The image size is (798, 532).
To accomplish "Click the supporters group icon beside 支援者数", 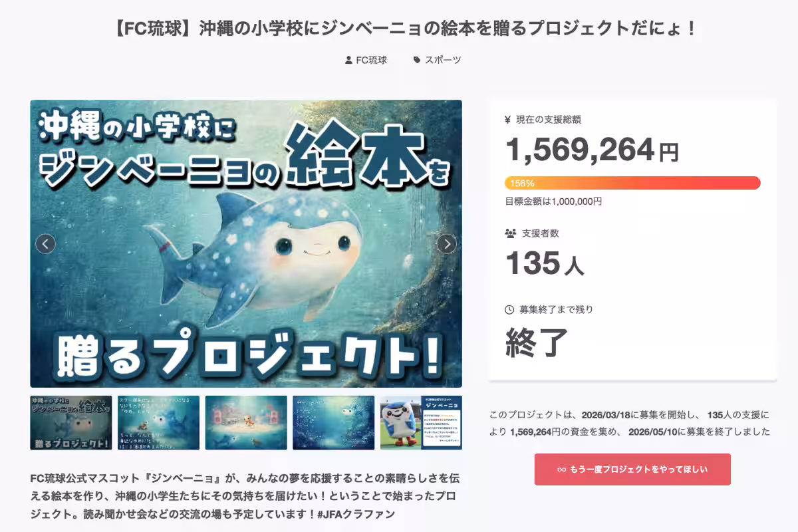I will 511,233.
